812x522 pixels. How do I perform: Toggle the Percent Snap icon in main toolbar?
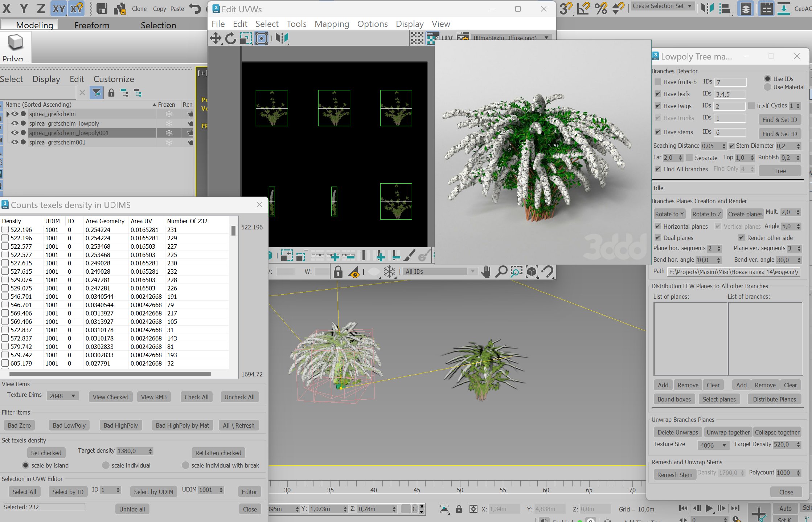tap(601, 8)
